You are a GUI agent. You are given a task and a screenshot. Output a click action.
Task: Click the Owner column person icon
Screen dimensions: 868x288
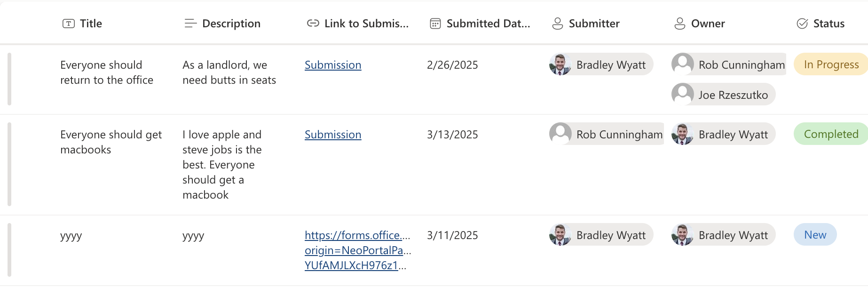pos(680,24)
